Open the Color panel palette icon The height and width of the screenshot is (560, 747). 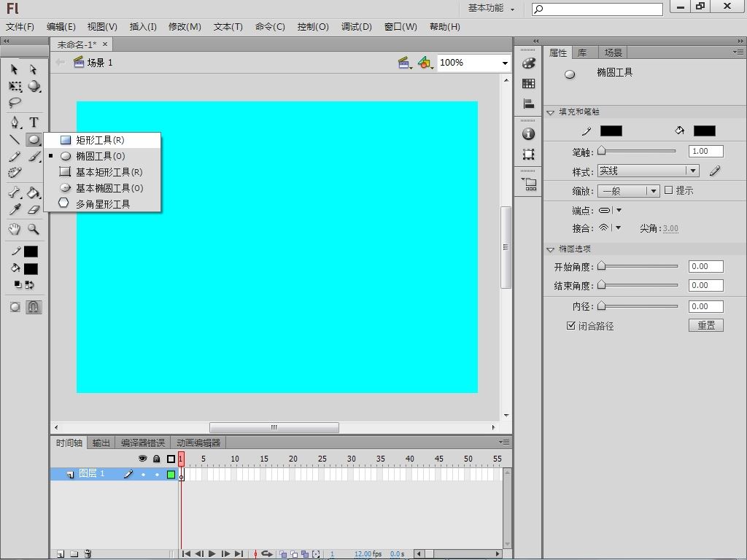(528, 63)
